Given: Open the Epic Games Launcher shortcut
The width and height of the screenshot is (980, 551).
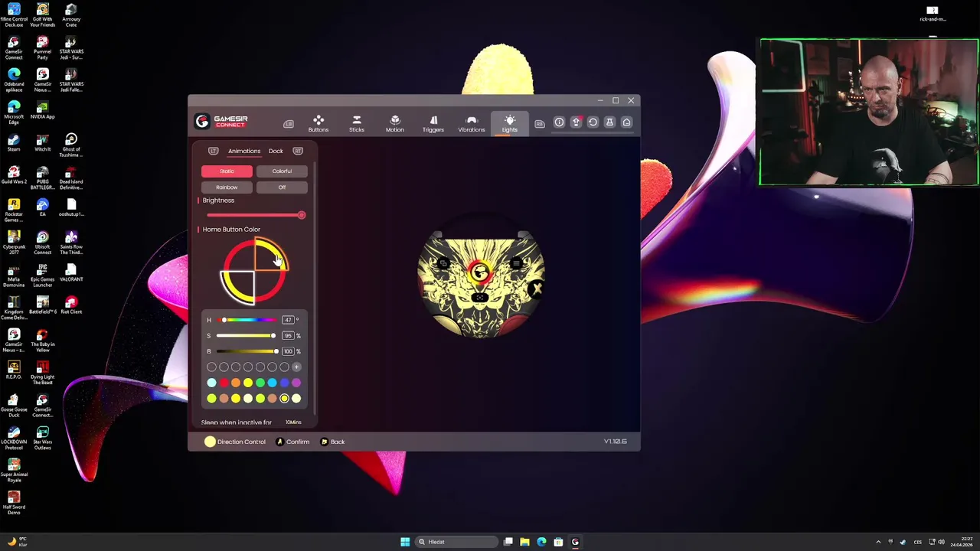Looking at the screenshot, I should [42, 275].
